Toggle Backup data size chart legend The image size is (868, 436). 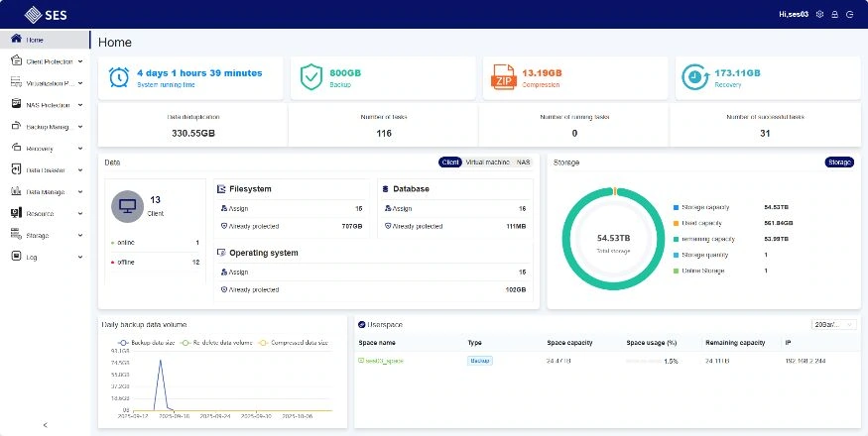(x=140, y=343)
